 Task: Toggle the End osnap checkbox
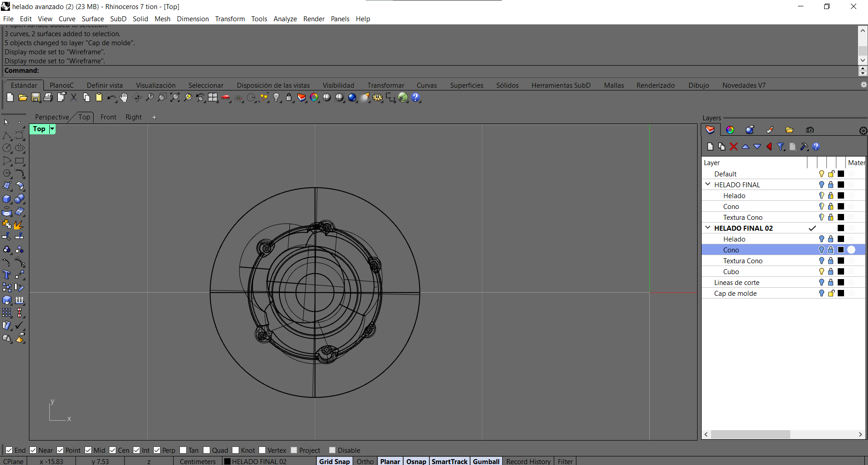[9, 450]
